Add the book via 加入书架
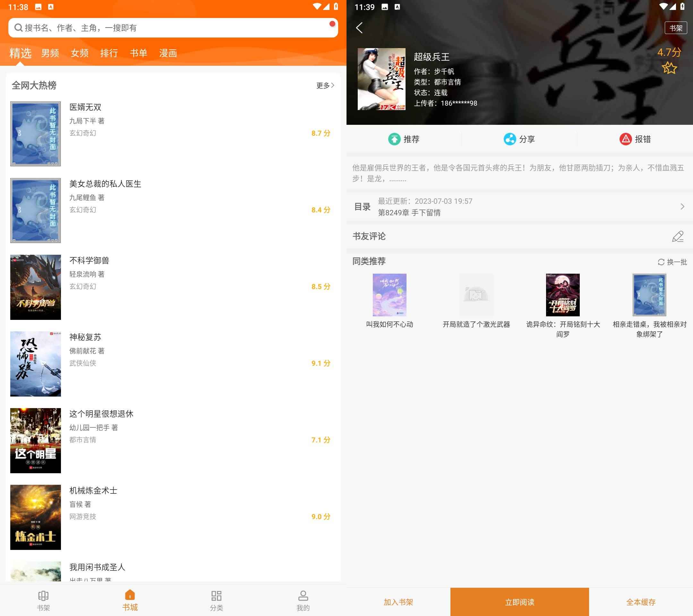Image resolution: width=693 pixels, height=616 pixels. tap(398, 602)
